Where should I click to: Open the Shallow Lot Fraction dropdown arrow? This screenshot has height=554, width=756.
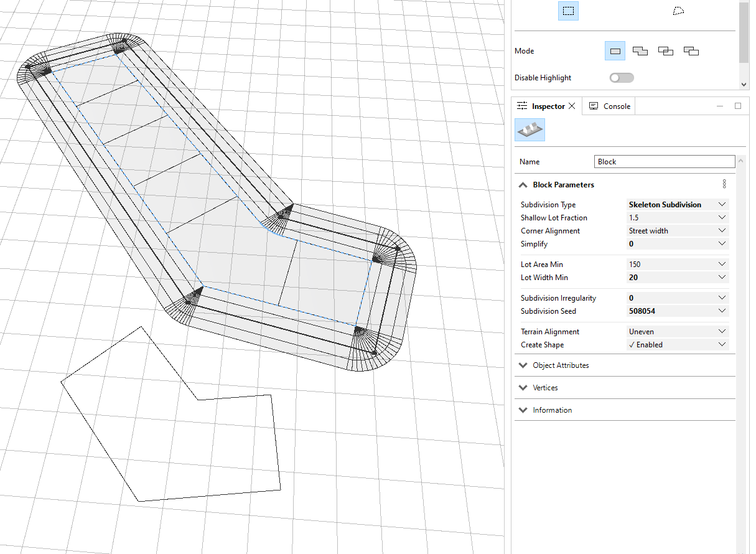click(x=722, y=217)
